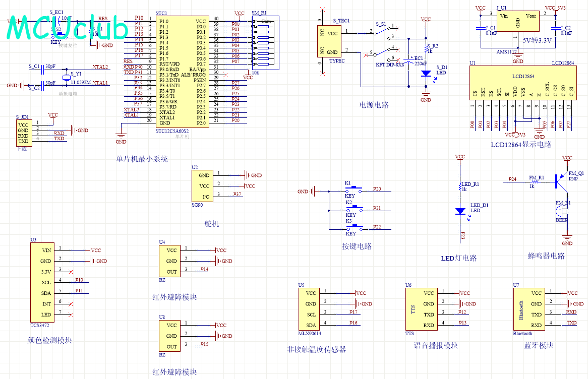The image size is (588, 379).
Task: Click the AMS1117 voltage regulator block
Action: click(x=518, y=22)
